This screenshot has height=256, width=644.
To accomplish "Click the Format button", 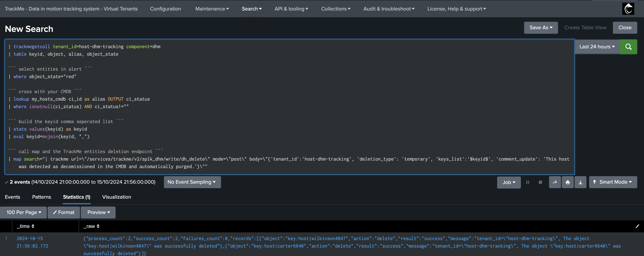I will [64, 212].
